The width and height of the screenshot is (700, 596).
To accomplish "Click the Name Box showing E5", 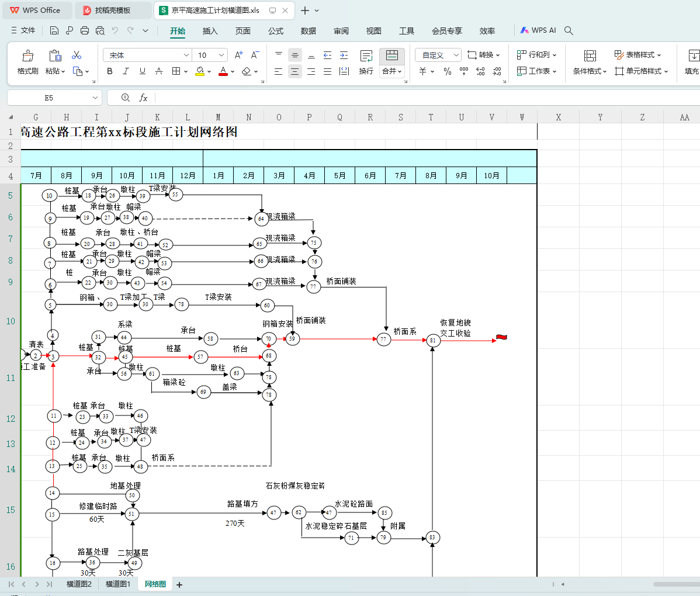I will (48, 98).
